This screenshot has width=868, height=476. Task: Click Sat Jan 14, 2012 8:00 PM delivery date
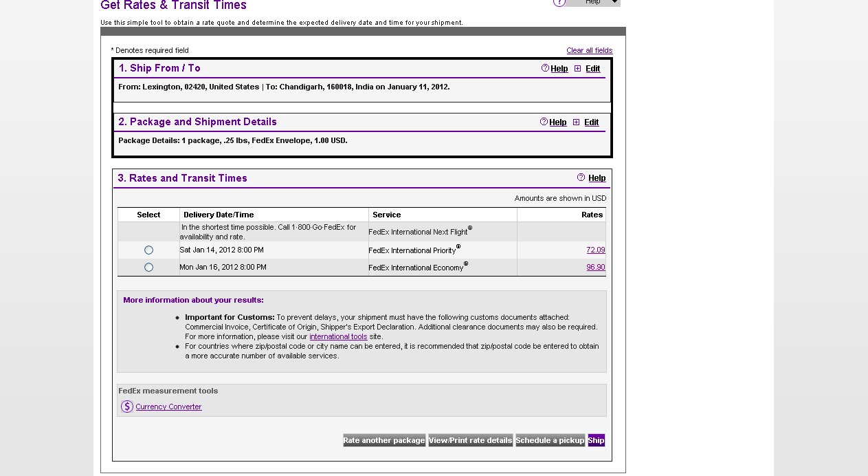pos(221,250)
